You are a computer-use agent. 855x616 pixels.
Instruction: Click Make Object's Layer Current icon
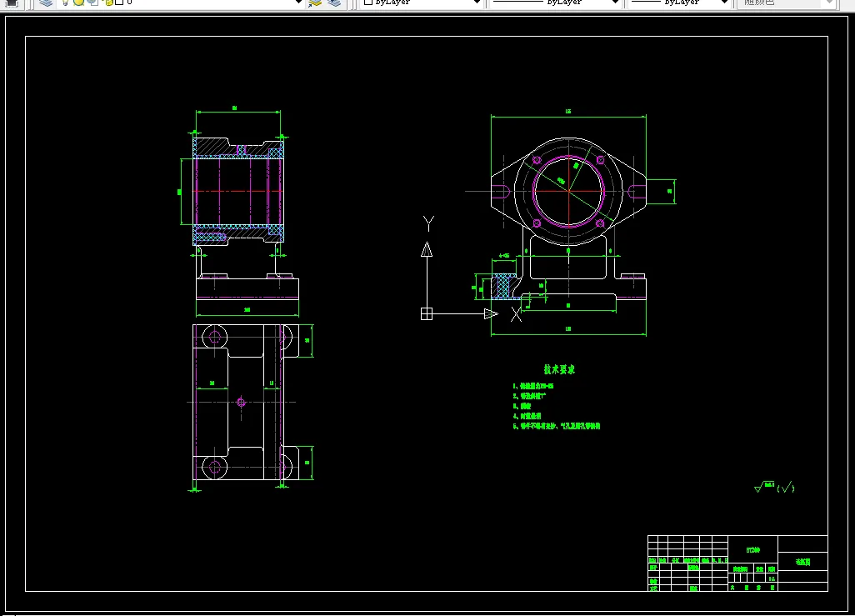pyautogui.click(x=315, y=3)
